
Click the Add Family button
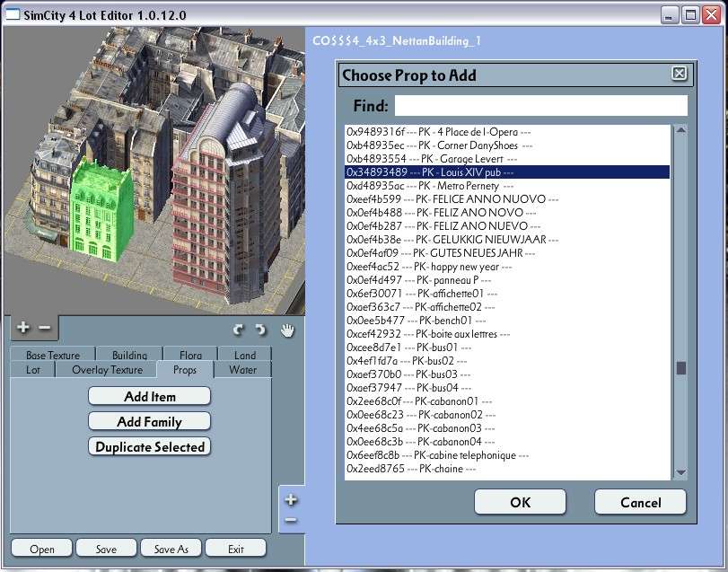click(150, 421)
